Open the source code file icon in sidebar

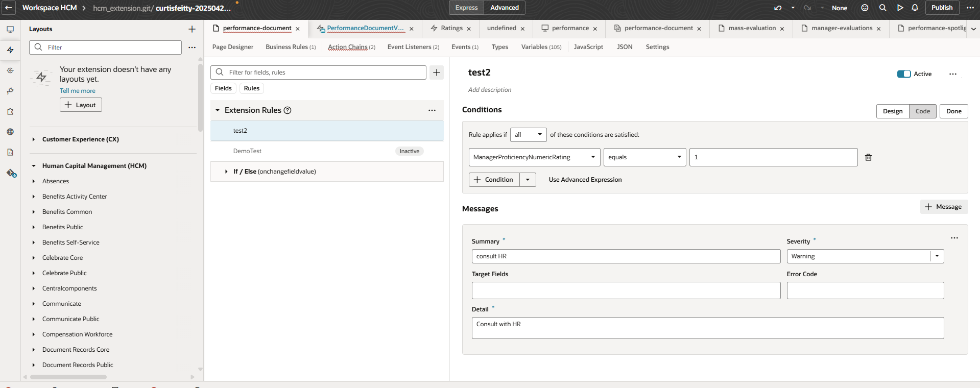coord(10,152)
